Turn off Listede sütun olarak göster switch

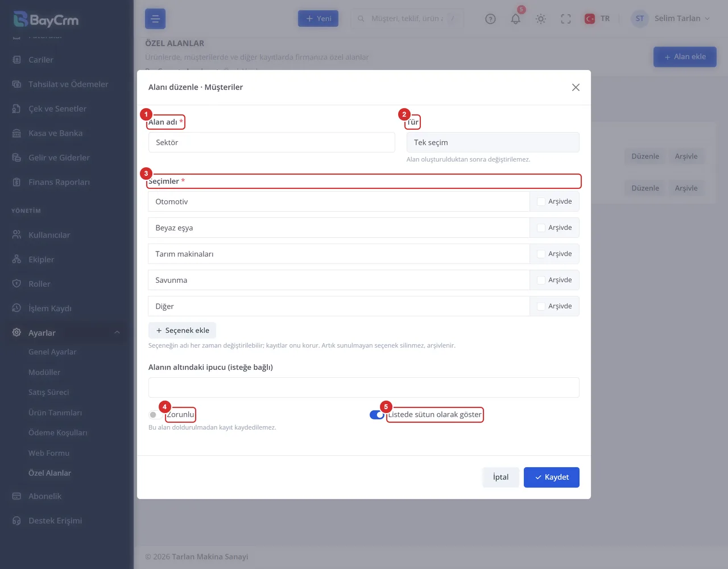pyautogui.click(x=377, y=415)
